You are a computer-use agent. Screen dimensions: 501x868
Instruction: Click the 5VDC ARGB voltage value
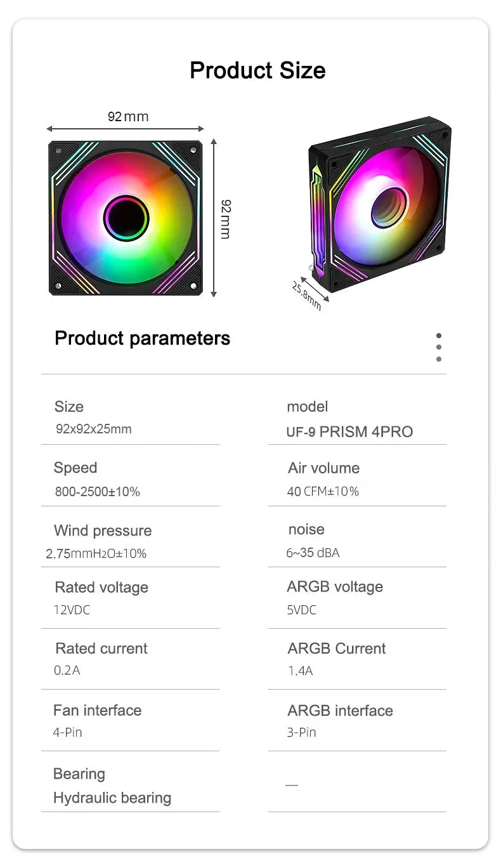point(301,610)
